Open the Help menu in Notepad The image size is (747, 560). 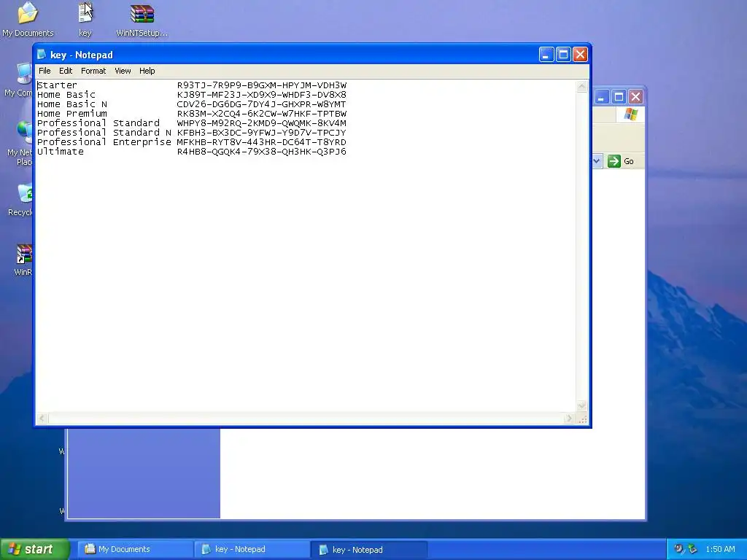[147, 71]
